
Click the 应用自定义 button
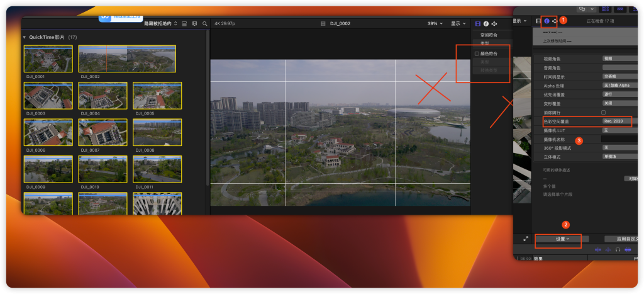coord(621,239)
